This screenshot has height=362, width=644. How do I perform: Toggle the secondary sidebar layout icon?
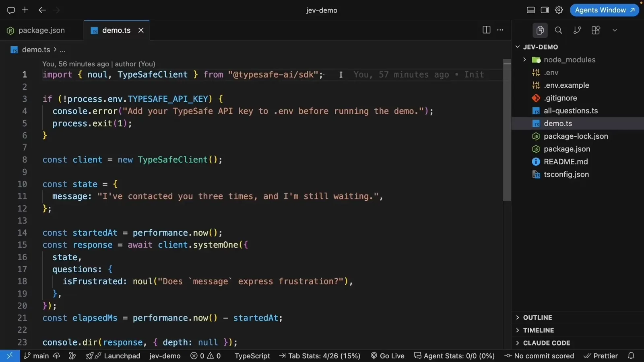[x=545, y=10]
